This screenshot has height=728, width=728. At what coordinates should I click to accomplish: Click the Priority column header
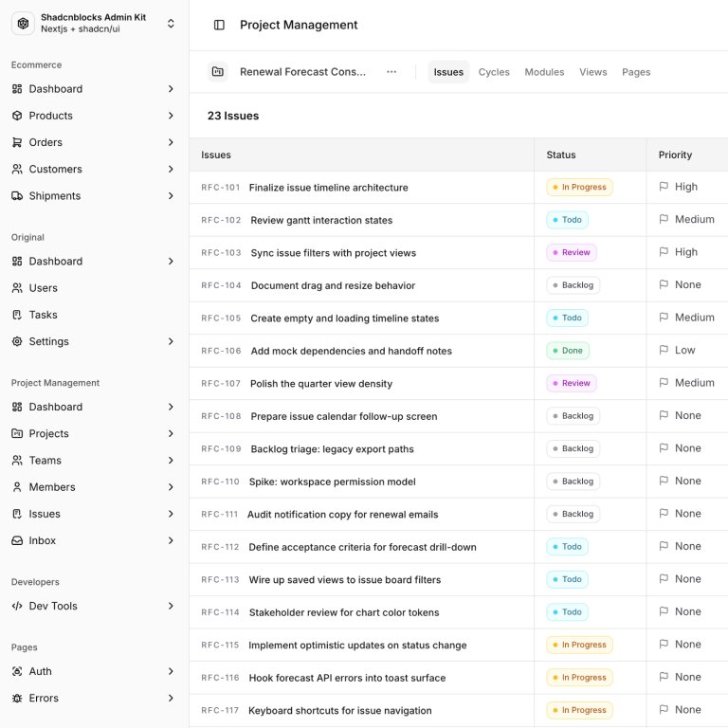coord(675,155)
